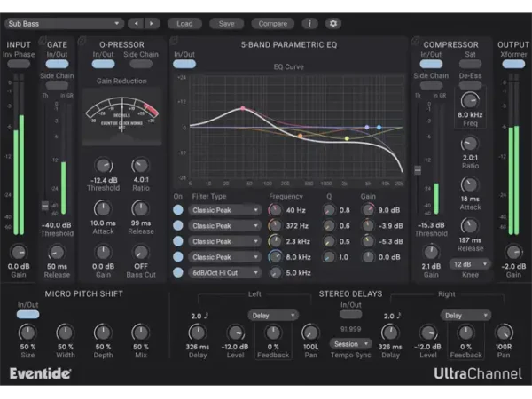Open filter type dropdown for 40 Hz band
Image resolution: width=532 pixels, height=399 pixels.
coord(224,210)
